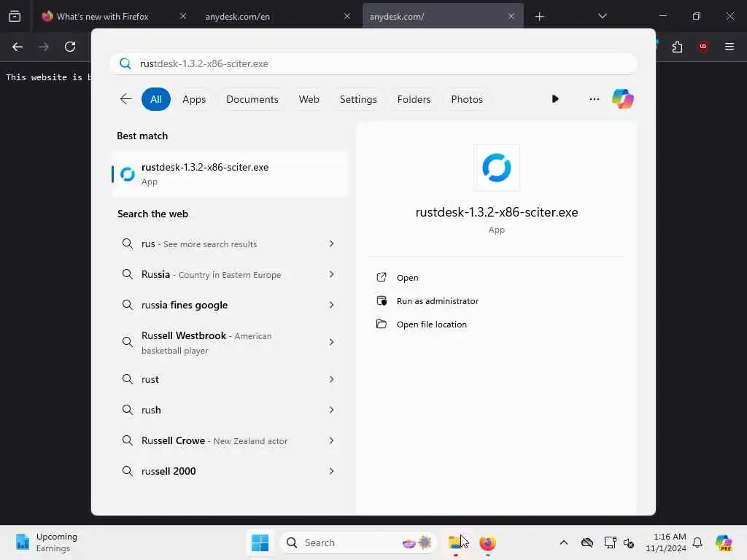Click 'russell 2000' suggestion
This screenshot has width=747, height=560.
[x=228, y=471]
